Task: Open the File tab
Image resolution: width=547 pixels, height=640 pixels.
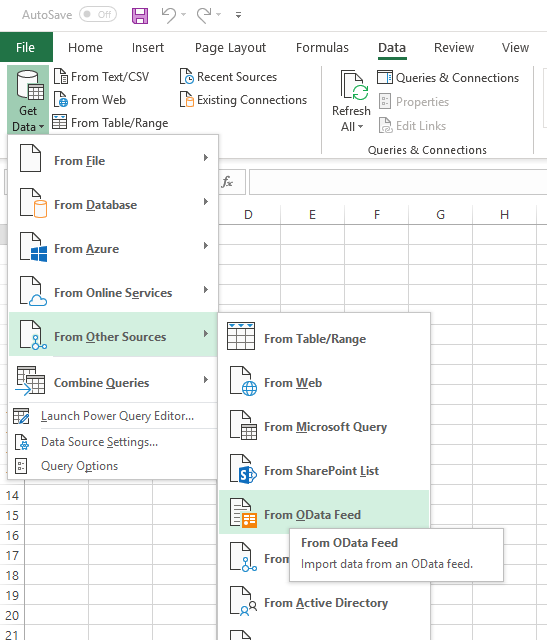Action: 26,47
